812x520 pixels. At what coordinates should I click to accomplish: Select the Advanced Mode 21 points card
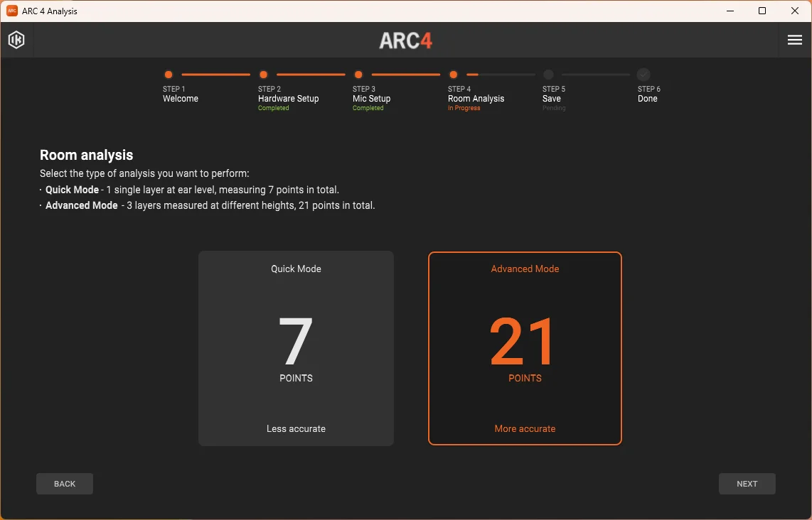(525, 348)
